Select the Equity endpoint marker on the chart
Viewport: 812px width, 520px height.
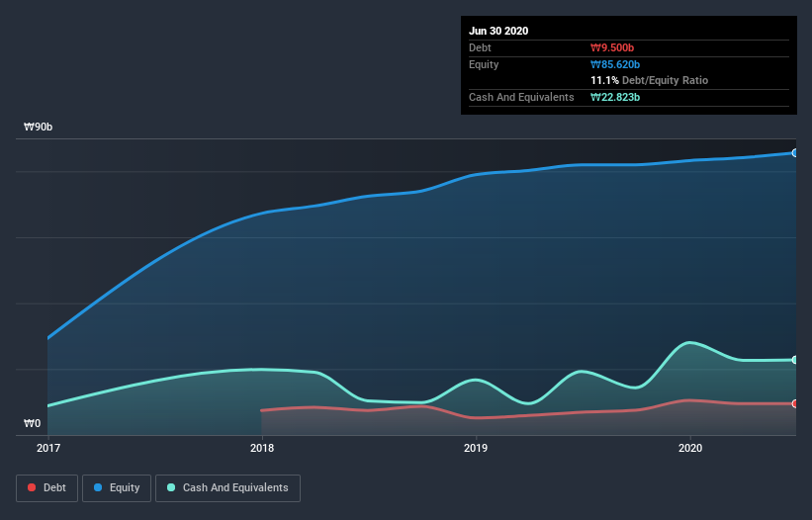pyautogui.click(x=795, y=153)
